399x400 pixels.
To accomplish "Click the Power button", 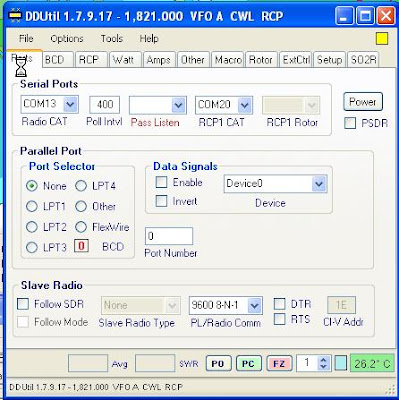I will 363,102.
